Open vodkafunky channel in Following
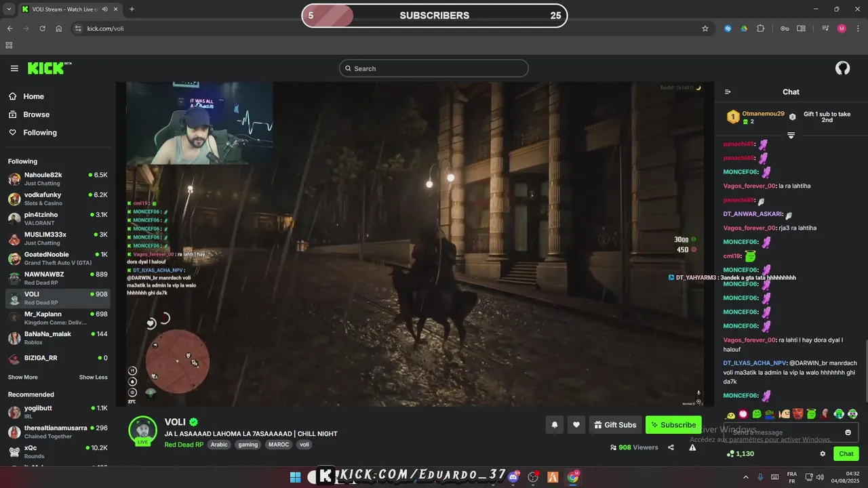Viewport: 868px width, 488px height. [58, 199]
